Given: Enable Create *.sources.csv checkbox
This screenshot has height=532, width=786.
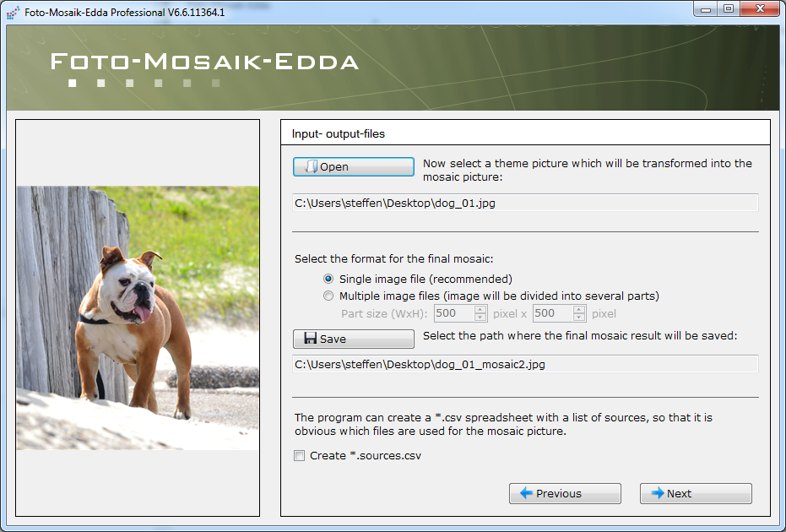Looking at the screenshot, I should pos(299,455).
